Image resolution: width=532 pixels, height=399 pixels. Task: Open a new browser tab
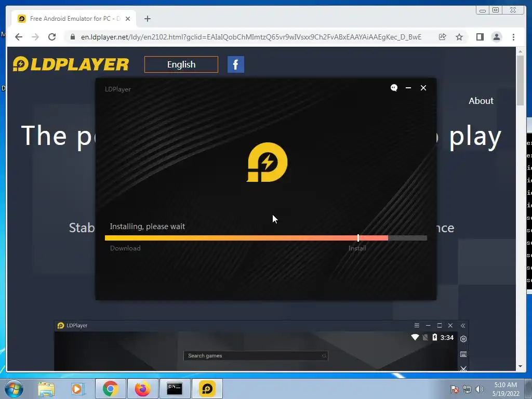pyautogui.click(x=147, y=19)
